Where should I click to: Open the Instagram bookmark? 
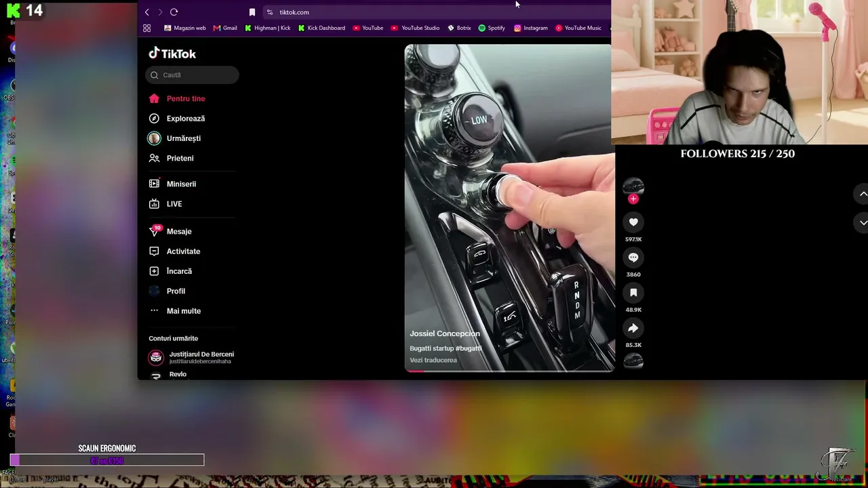[x=531, y=28]
